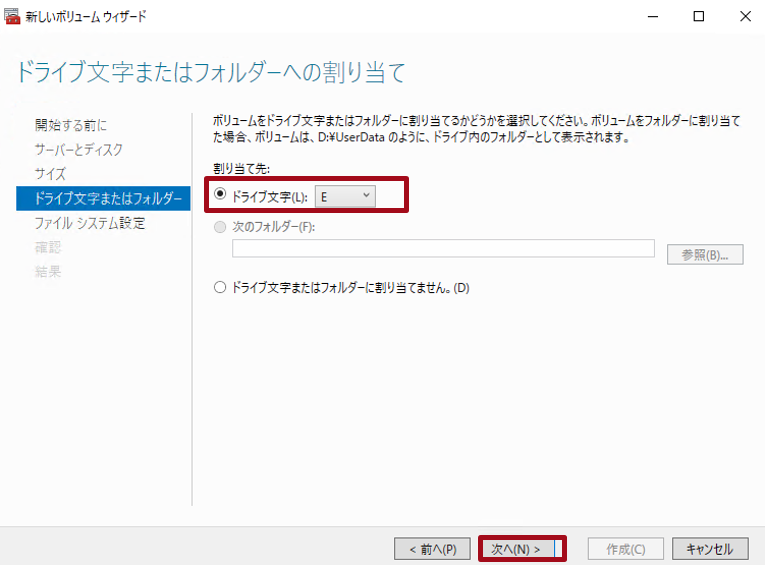The width and height of the screenshot is (765, 565).
Task: Open the サーバーとディスク step
Action: tap(79, 149)
